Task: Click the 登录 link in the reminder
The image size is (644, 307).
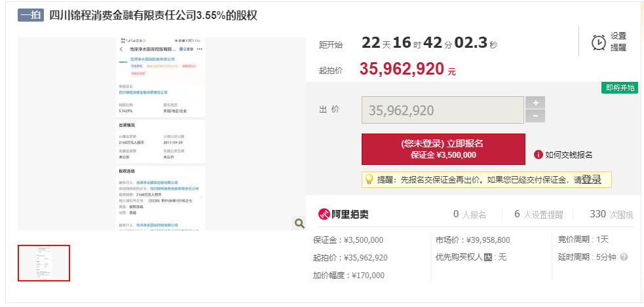Action: pos(592,179)
